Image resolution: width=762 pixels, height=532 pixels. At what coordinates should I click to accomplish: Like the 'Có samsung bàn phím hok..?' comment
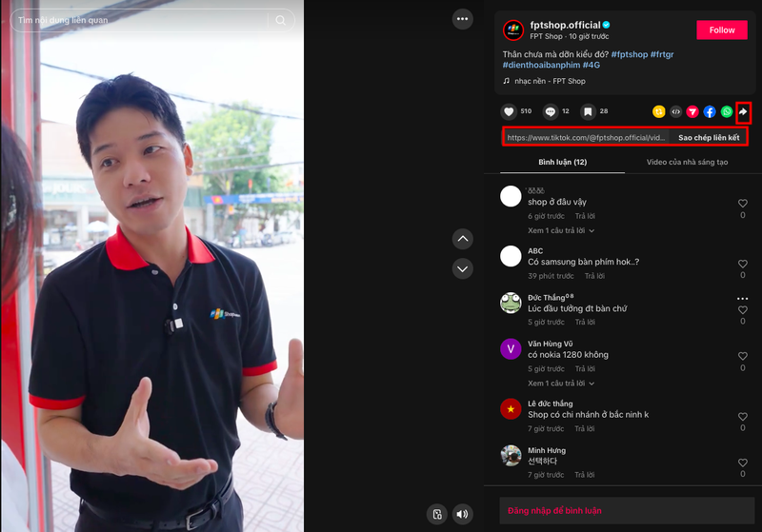[743, 264]
